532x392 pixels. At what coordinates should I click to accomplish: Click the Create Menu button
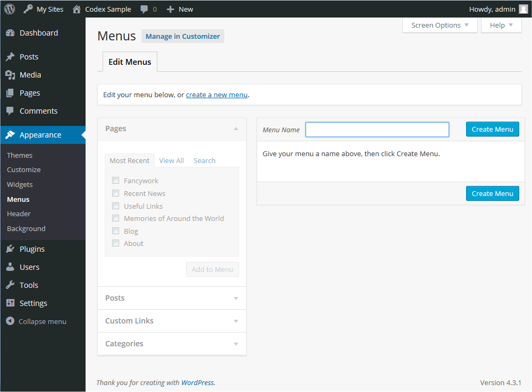click(x=492, y=129)
